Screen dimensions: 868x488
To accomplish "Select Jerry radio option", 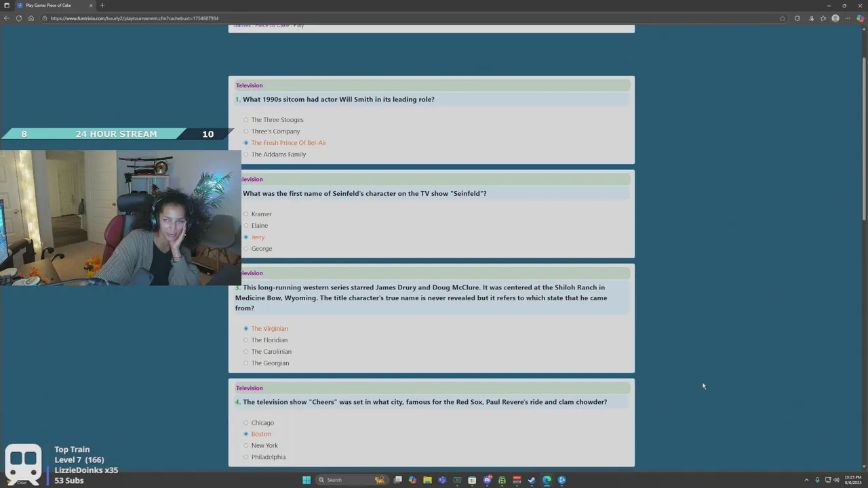I will 246,237.
